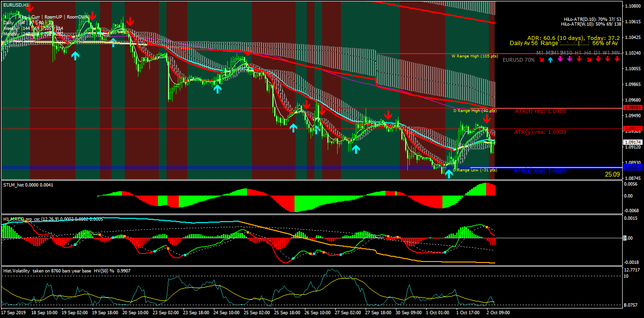
Task: Select the magenta down arrow under M15
Action: pyautogui.click(x=560, y=59)
